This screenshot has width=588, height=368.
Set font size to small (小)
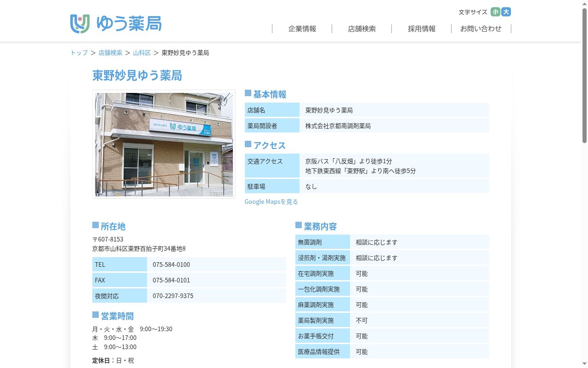tap(495, 12)
